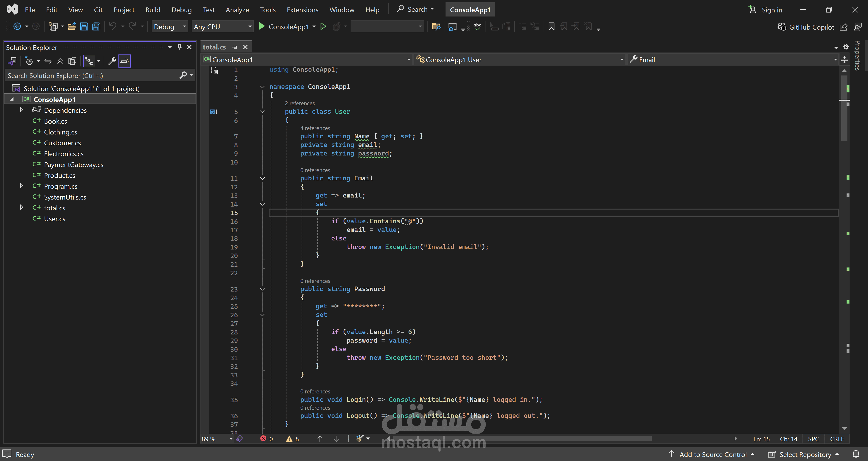Click the 4 references CodeLens above Name
This screenshot has height=461, width=868.
point(315,128)
